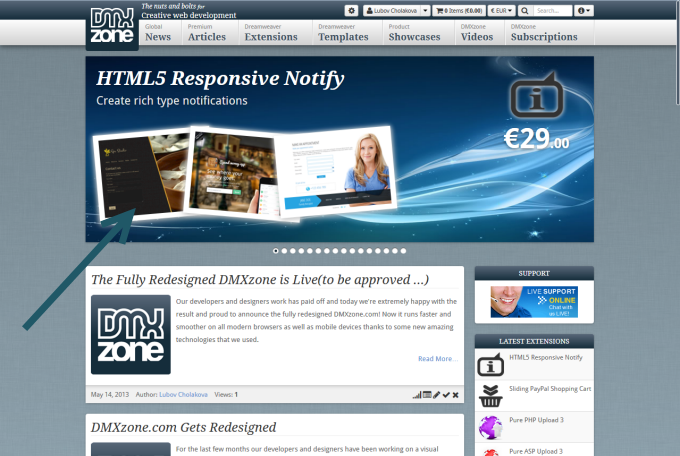Image resolution: width=680 pixels, height=456 pixels.
Task: Open the EUR currency dropdown
Action: pos(501,10)
